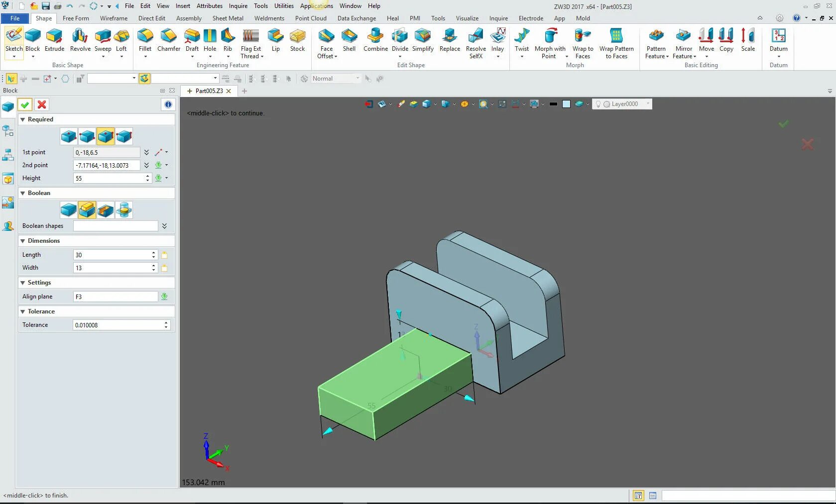This screenshot has width=836, height=504.
Task: Click the Scale tool icon
Action: 748,40
